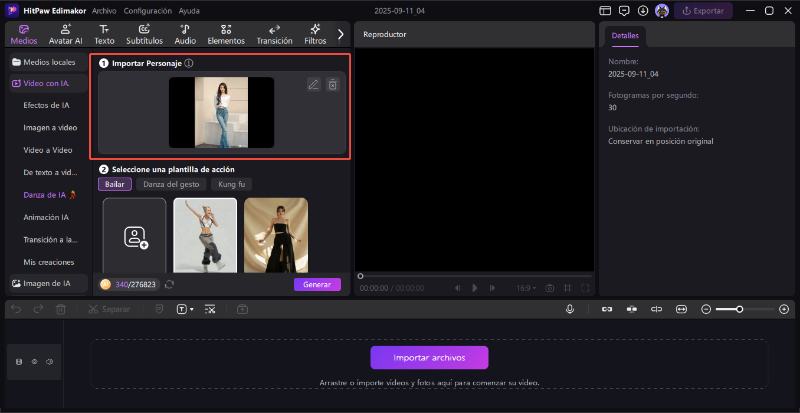The image size is (800, 413).
Task: Fit the timeline to window
Action: (x=681, y=309)
